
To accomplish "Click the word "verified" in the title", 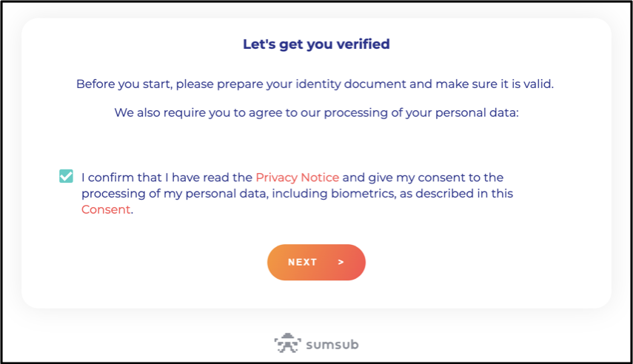I will (x=362, y=44).
